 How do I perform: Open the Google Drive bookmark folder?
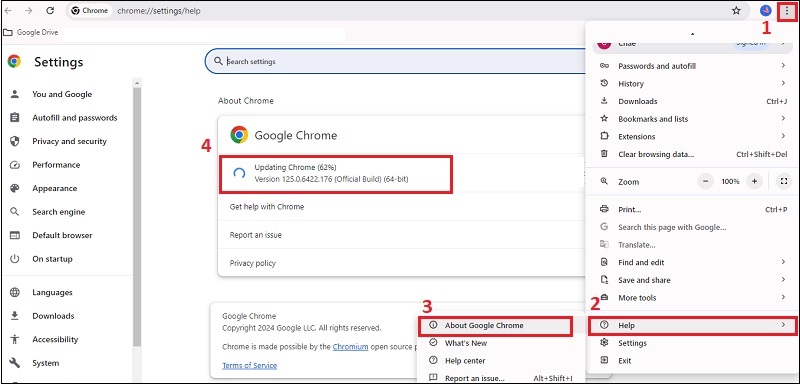[31, 33]
